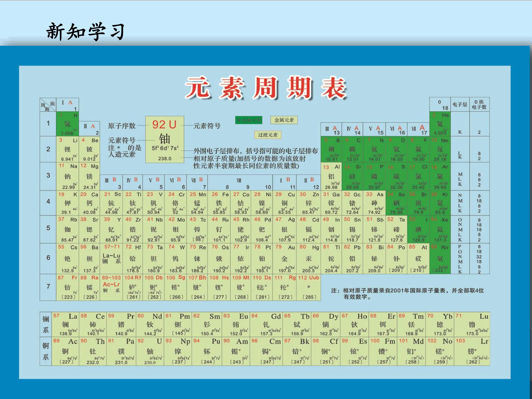The image size is (532, 399).
Task: Select the "过渡元素" legend label
Action: click(x=268, y=135)
